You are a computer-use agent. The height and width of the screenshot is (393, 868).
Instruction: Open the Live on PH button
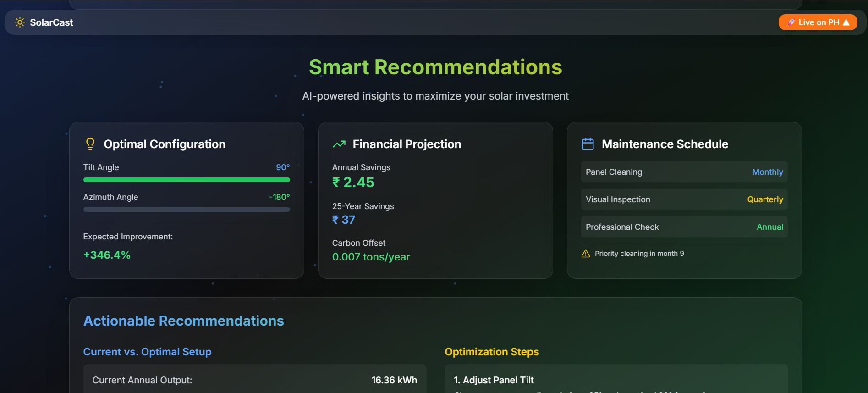818,22
